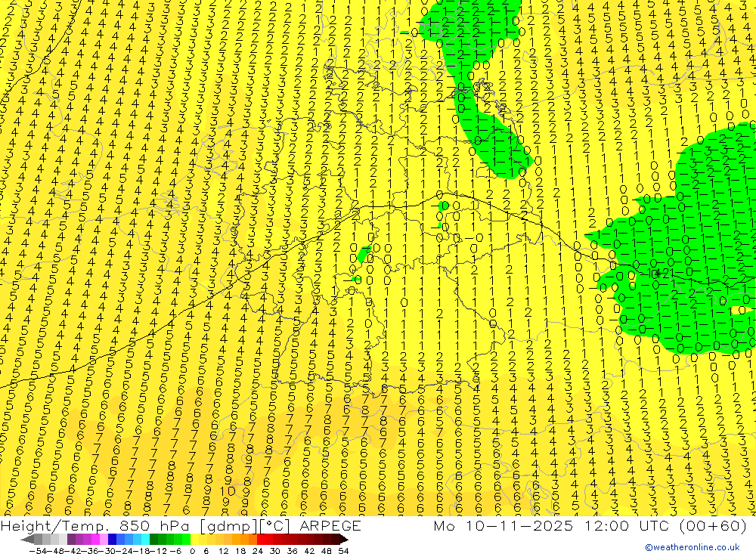
Task: Pick the red swatch above 24
Action: tap(260, 540)
